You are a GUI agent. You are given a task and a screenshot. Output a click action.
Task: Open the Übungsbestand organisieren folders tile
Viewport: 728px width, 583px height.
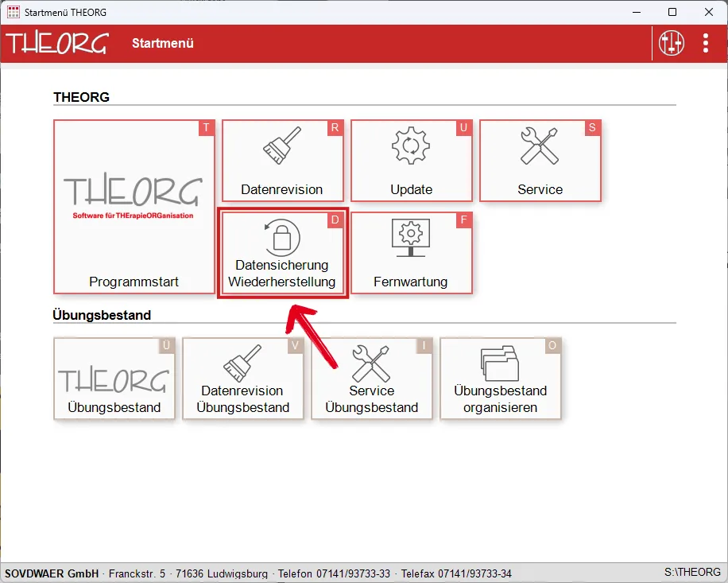501,379
